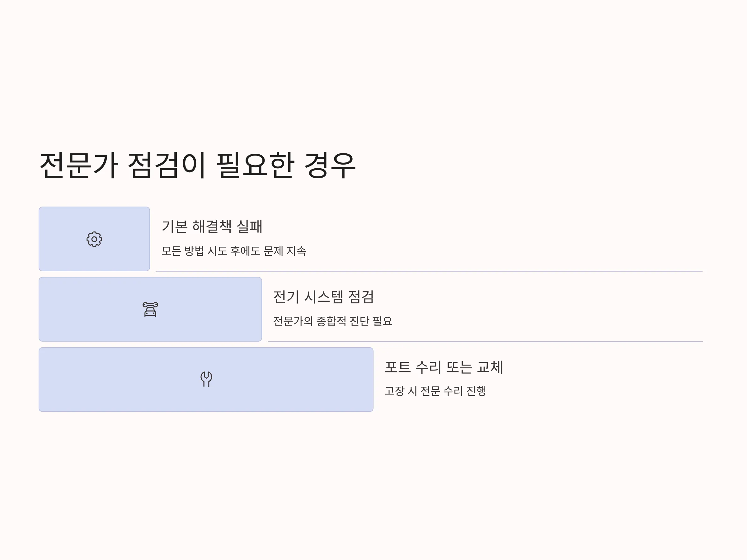Click the word 전문가 in the title
The width and height of the screenshot is (747, 560).
(79, 165)
